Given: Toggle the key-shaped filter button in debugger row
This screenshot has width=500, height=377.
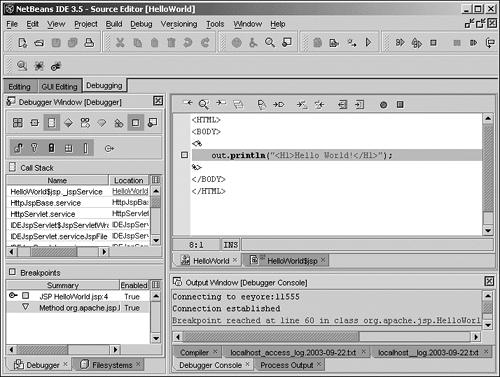Looking at the screenshot, I should point(34,148).
